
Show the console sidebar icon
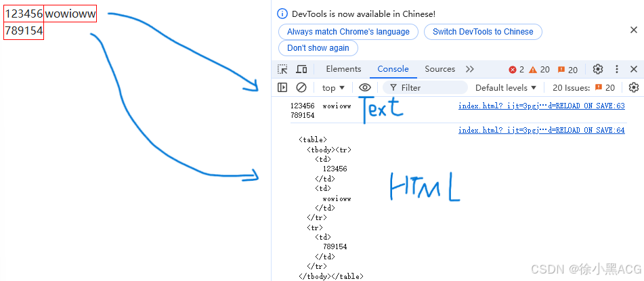[x=282, y=87]
